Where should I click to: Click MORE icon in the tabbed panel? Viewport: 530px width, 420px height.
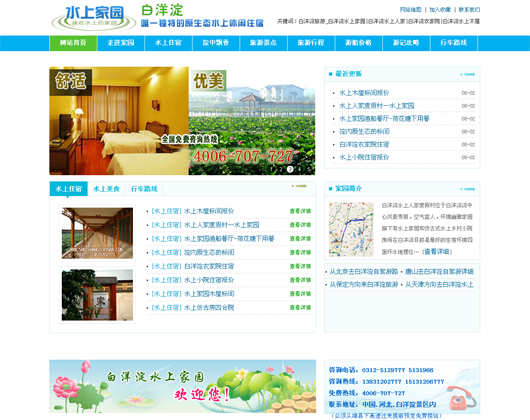(299, 186)
